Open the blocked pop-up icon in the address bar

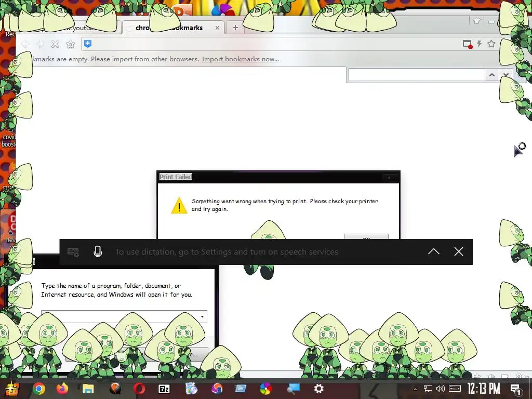[x=468, y=44]
